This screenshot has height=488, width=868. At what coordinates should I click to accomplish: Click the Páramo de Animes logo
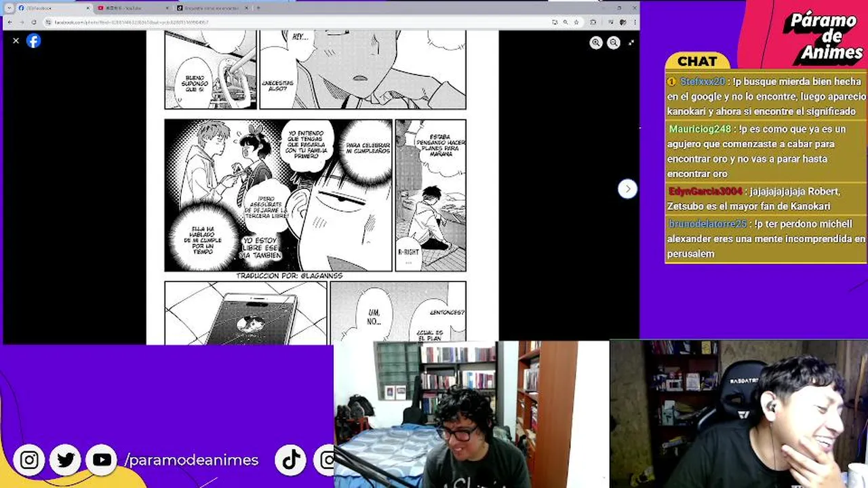point(823,36)
